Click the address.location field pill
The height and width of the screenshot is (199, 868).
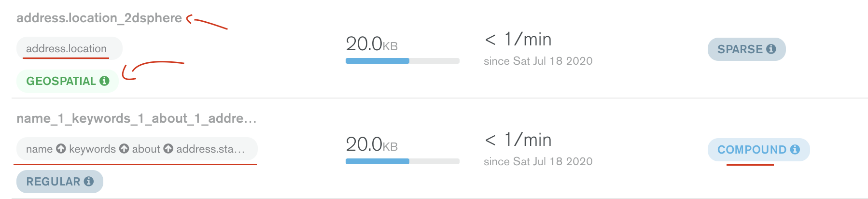(x=67, y=48)
